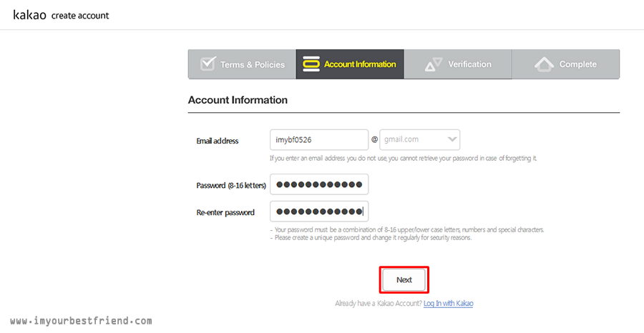Open the gmail.com email domain dropdown
Screen dimensions: 644x333
[420, 139]
